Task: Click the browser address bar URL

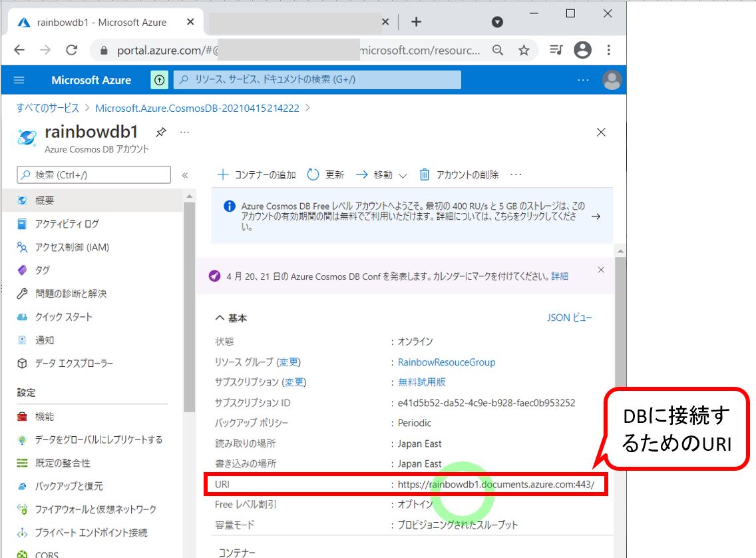Action: pos(298,50)
